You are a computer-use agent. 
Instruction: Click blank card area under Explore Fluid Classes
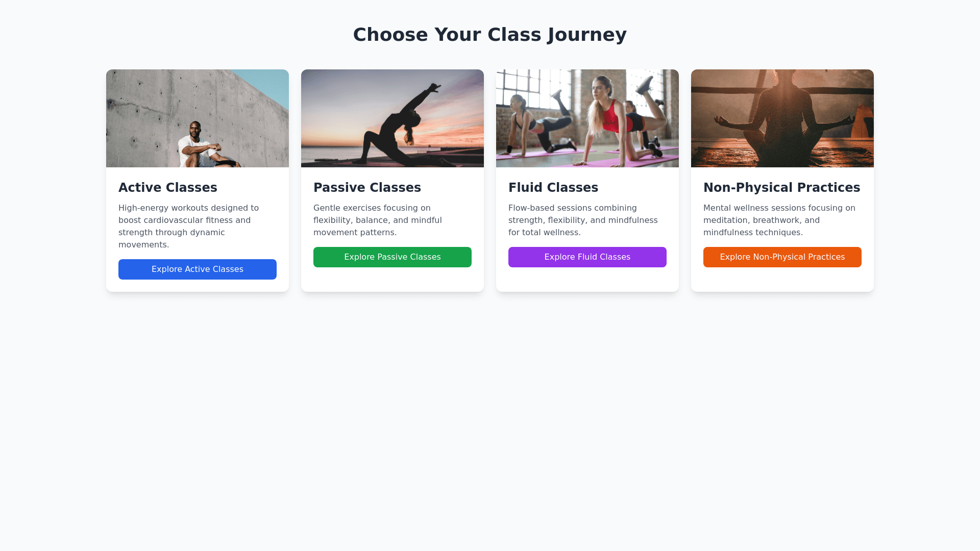(x=587, y=280)
